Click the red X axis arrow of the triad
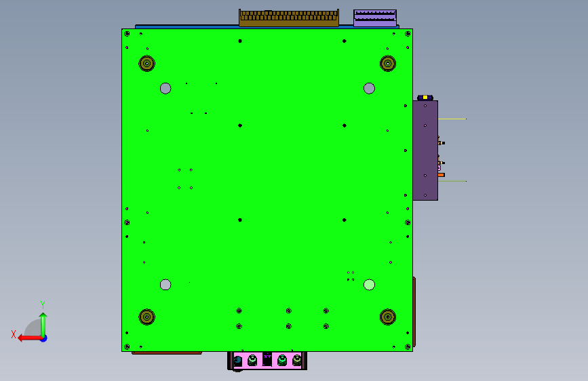The image size is (588, 381). pos(29,338)
